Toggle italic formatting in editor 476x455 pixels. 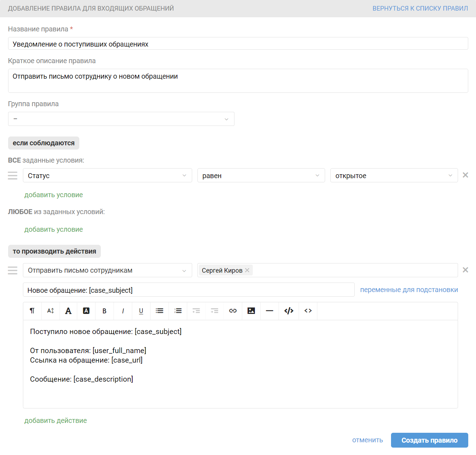tap(123, 311)
